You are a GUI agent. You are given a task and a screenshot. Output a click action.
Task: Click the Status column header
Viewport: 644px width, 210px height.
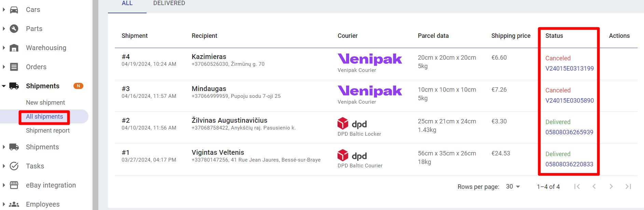pyautogui.click(x=554, y=36)
